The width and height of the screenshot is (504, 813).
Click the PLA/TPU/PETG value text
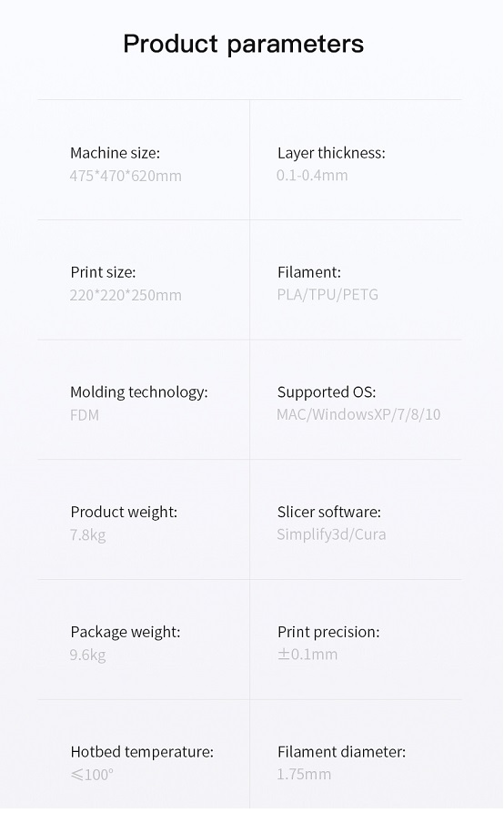tap(328, 294)
